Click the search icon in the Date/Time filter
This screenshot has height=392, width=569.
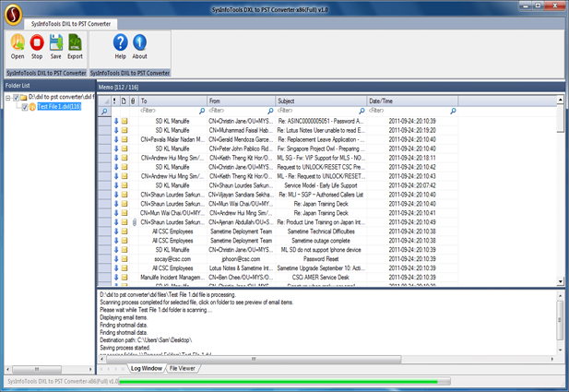(453, 111)
